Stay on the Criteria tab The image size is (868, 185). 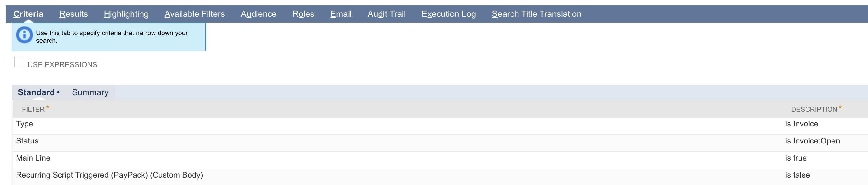(28, 14)
